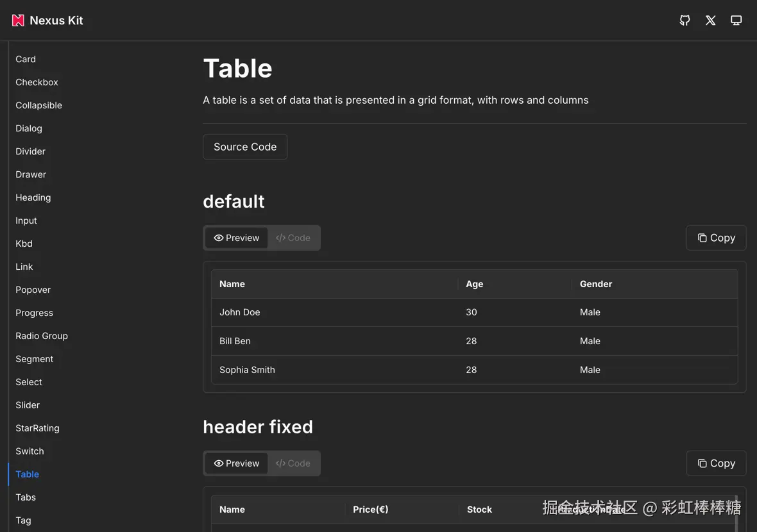This screenshot has width=757, height=532.
Task: Copy the default table example code
Action: pos(716,238)
